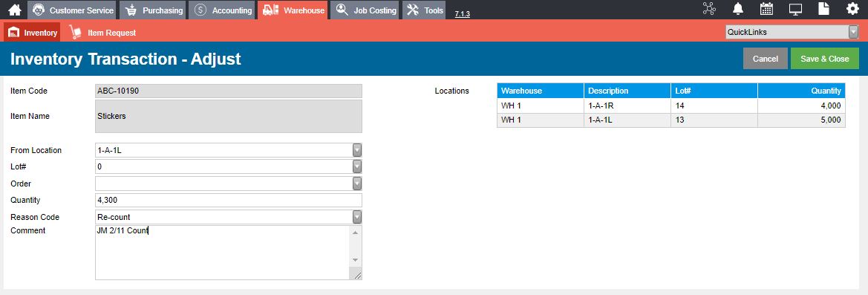
Task: Open the Accounting tab
Action: pos(222,10)
